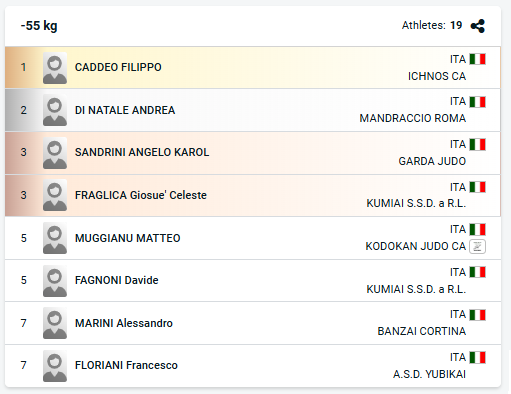
Task: Click the GARDA JUDO club name
Action: [x=432, y=161]
